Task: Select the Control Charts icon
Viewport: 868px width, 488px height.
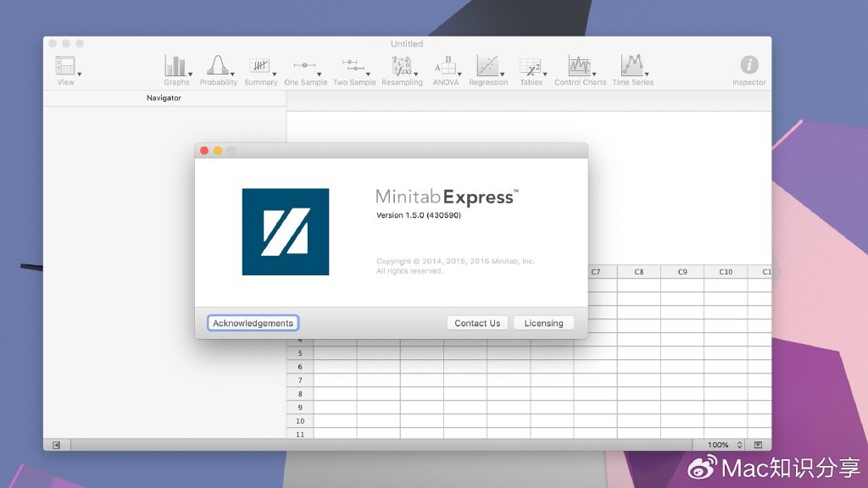Action: coord(579,66)
